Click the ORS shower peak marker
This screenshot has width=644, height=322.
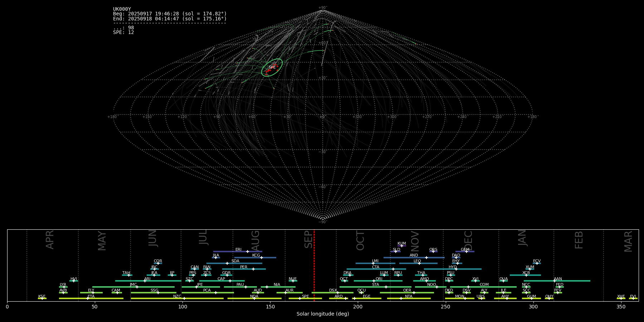click(433, 252)
